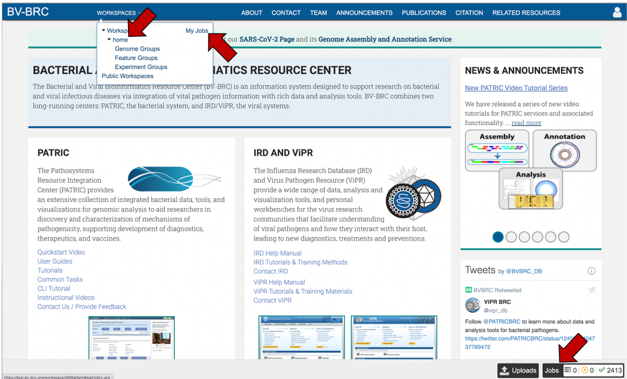Open the Uploads status button

tap(518, 370)
